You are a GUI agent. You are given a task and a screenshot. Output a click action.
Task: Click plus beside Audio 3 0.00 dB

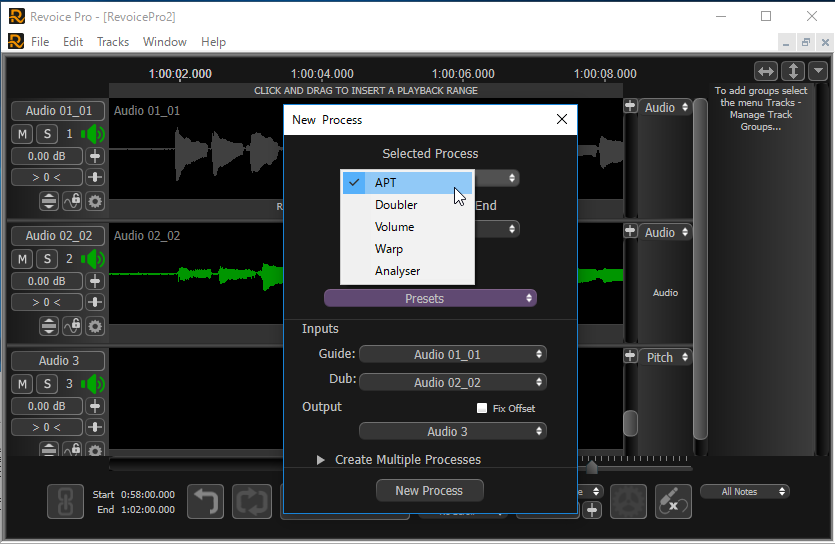tap(95, 406)
